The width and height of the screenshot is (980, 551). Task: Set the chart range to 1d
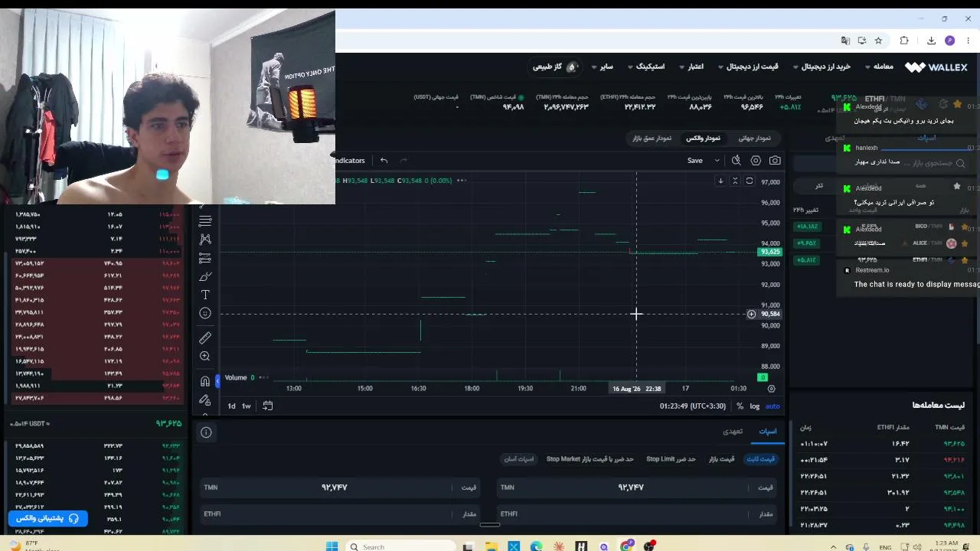tap(231, 406)
